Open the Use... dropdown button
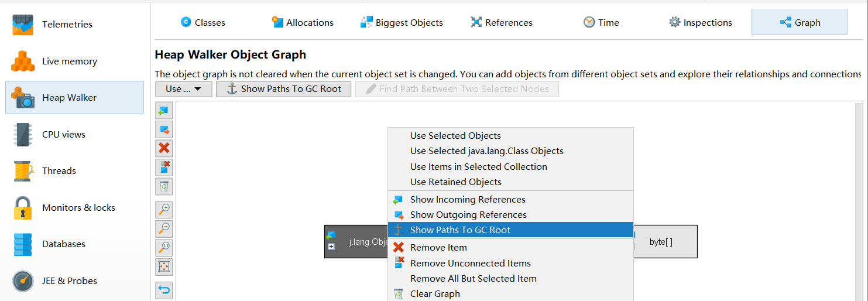 tap(183, 89)
